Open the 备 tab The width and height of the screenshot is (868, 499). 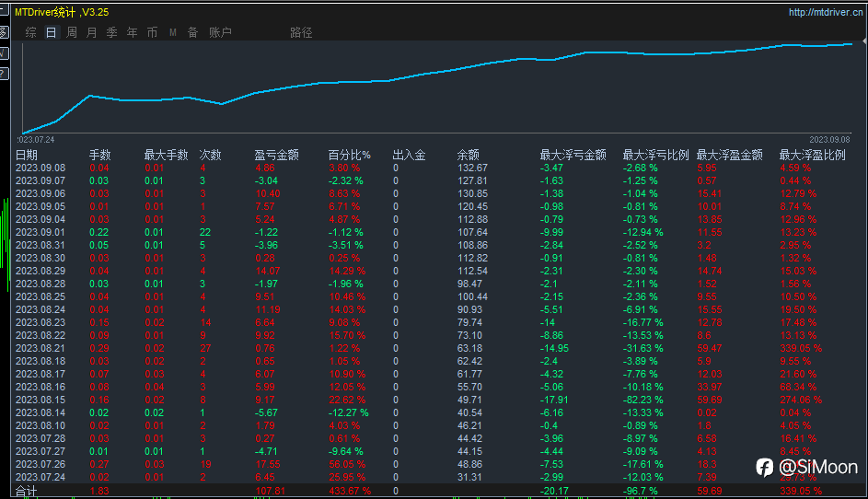(192, 32)
